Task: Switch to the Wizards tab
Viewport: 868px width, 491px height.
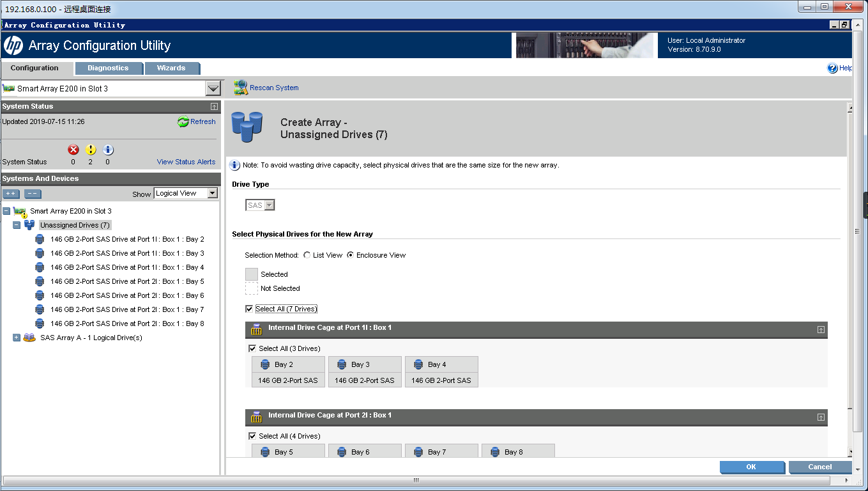Action: click(171, 68)
